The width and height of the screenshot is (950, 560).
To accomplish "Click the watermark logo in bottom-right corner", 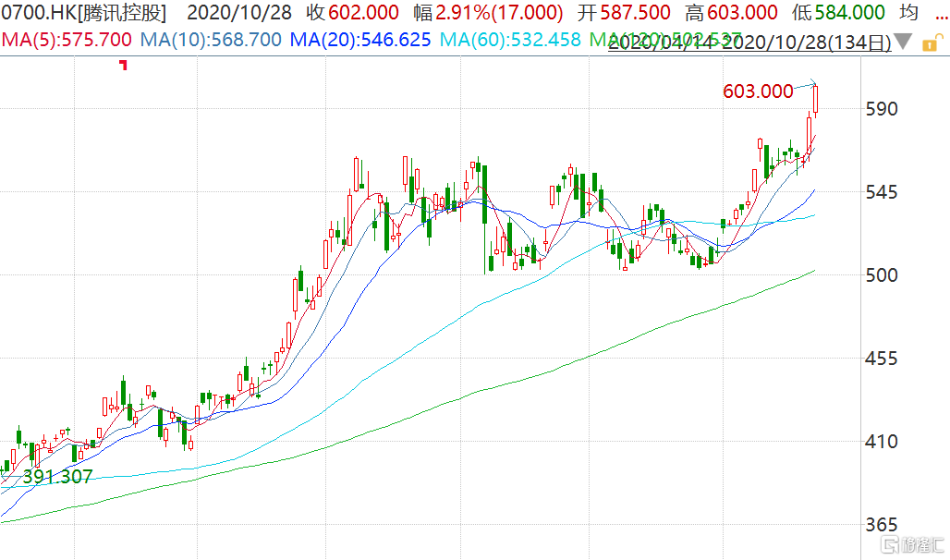I will 910,543.
